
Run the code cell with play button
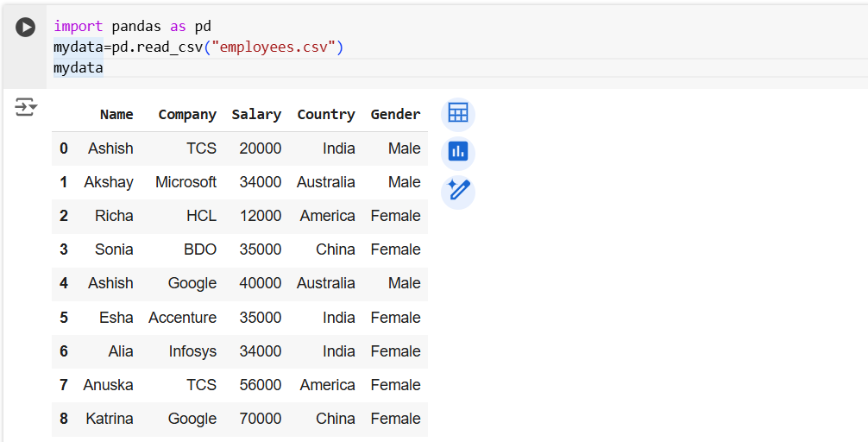26,28
